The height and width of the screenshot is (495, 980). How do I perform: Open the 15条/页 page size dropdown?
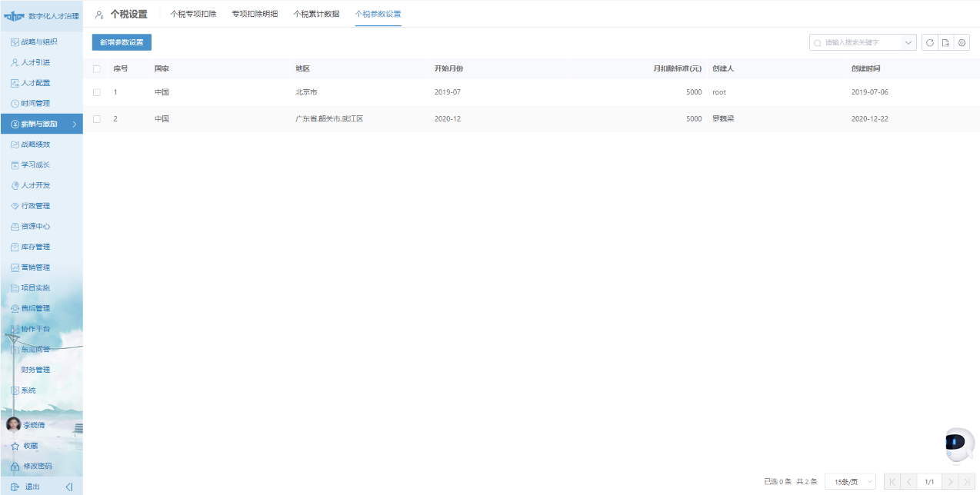click(850, 480)
